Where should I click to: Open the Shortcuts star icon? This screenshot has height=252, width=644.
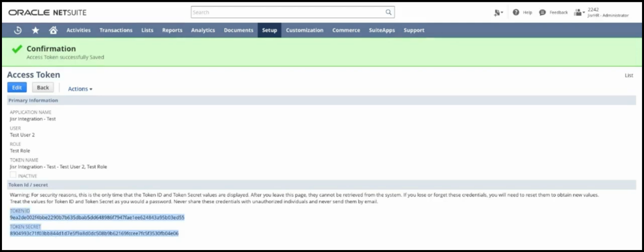coord(35,30)
